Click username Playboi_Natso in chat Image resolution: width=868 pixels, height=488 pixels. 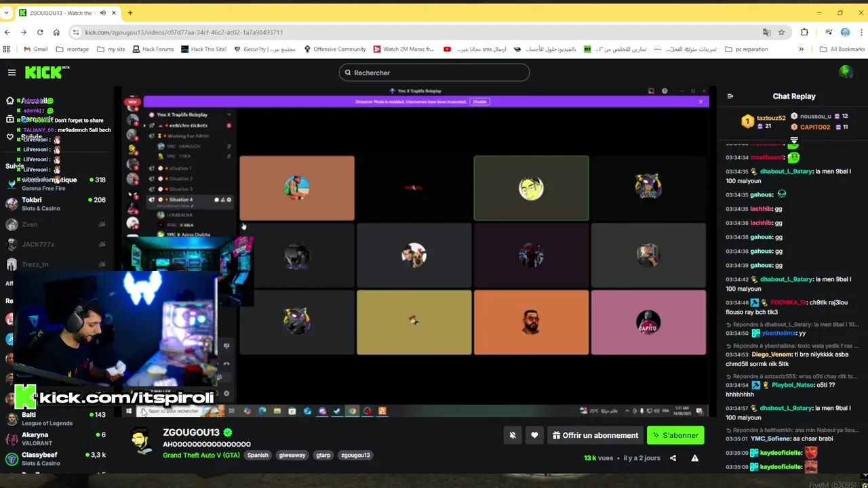(793, 385)
